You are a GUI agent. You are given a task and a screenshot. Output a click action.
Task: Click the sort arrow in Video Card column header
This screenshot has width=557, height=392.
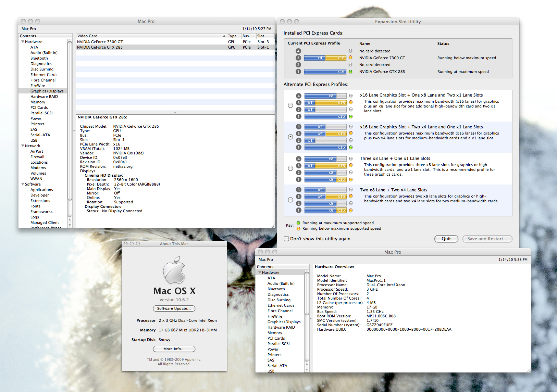(224, 36)
